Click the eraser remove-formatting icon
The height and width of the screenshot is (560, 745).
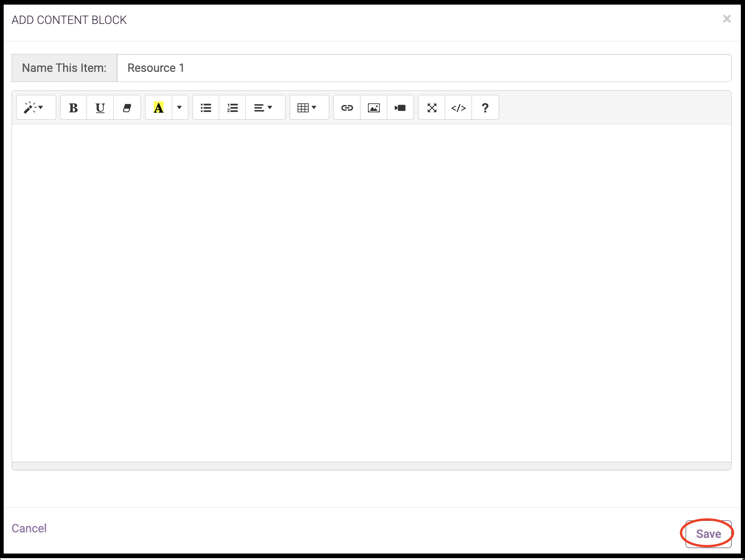coord(127,108)
